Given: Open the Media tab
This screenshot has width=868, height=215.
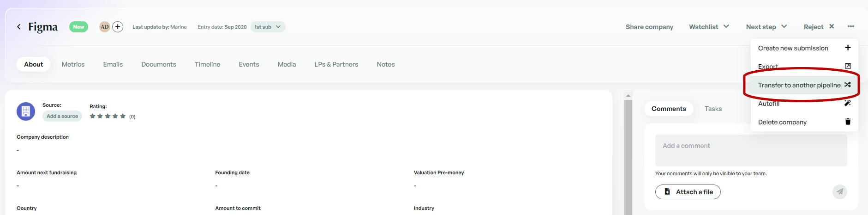Looking at the screenshot, I should pyautogui.click(x=287, y=64).
